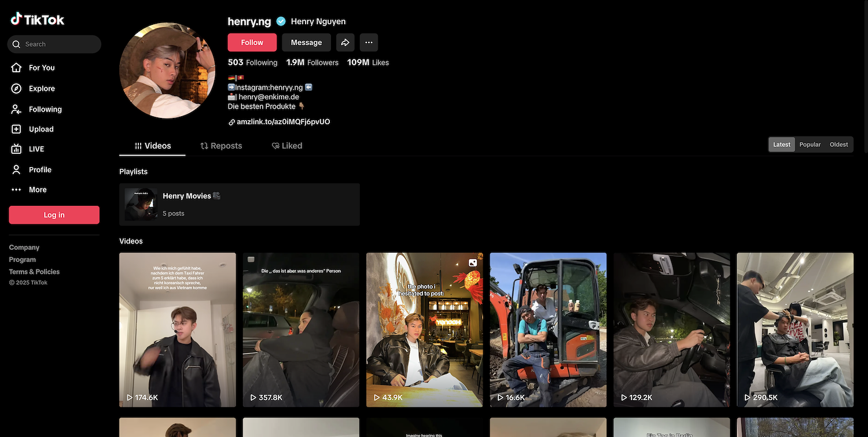Open the video with 174.6K views

pyautogui.click(x=178, y=329)
